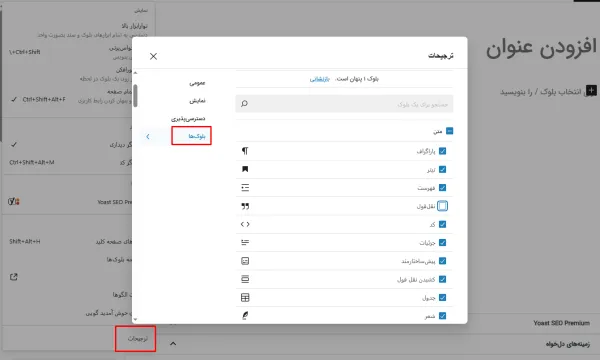Click the black plus block inserter icon
The width and height of the screenshot is (600, 360).
coord(591,91)
